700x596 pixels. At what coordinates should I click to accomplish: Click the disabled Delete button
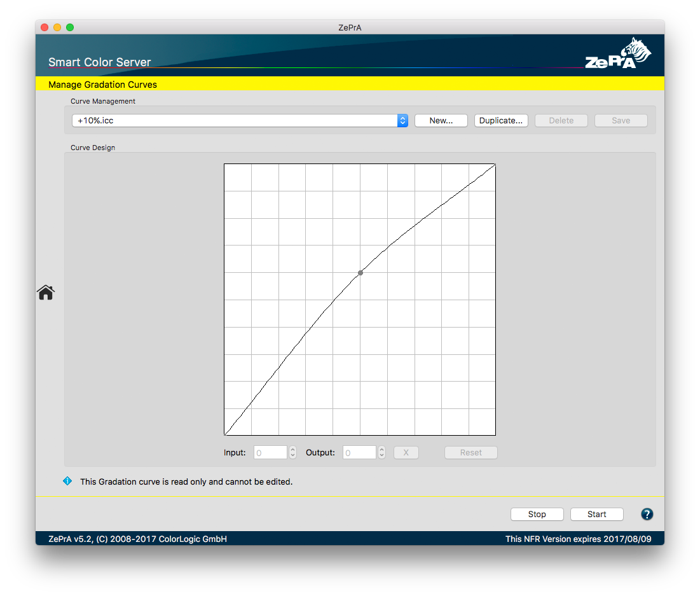561,121
